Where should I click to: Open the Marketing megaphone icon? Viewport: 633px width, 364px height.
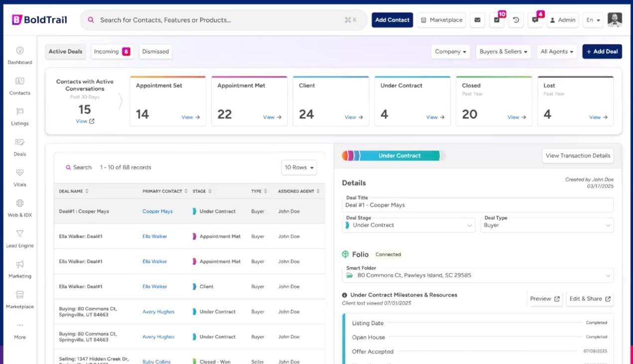point(20,264)
